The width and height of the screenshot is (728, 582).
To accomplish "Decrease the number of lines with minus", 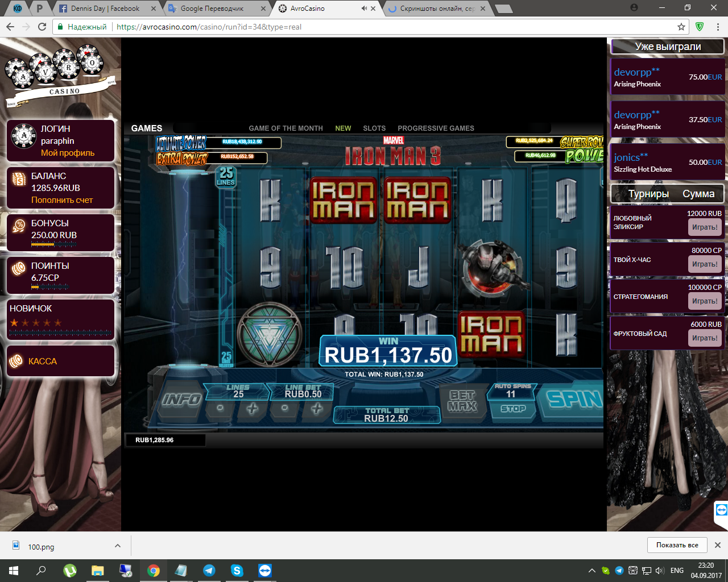I will coord(220,408).
